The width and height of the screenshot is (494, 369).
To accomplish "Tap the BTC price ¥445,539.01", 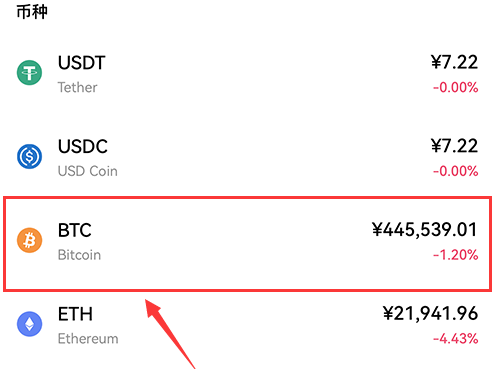I will [x=425, y=230].
